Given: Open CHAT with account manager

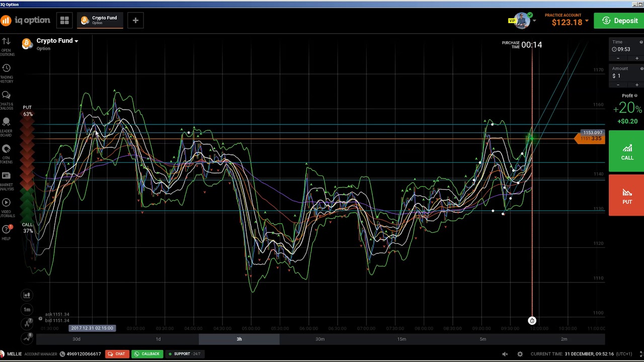Looking at the screenshot, I should pos(116,354).
